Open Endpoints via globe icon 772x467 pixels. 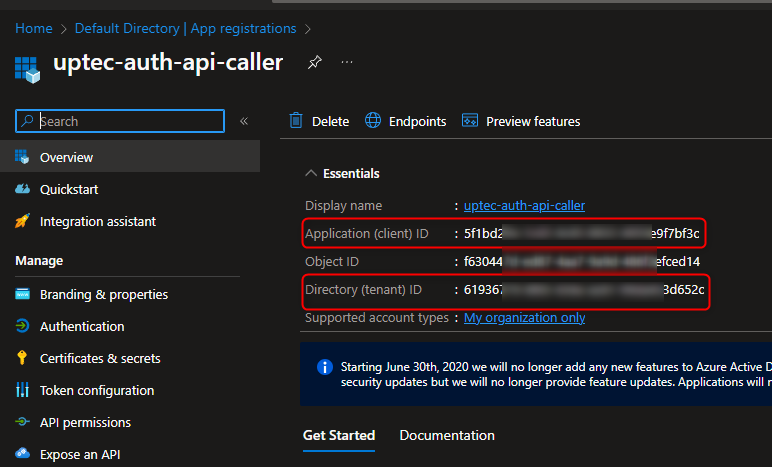(373, 121)
